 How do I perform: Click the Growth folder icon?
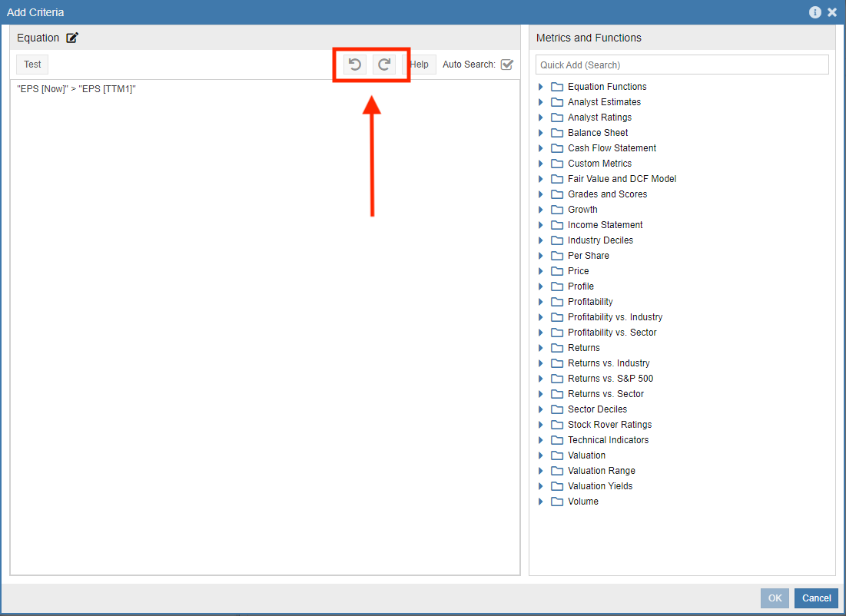[x=557, y=210]
